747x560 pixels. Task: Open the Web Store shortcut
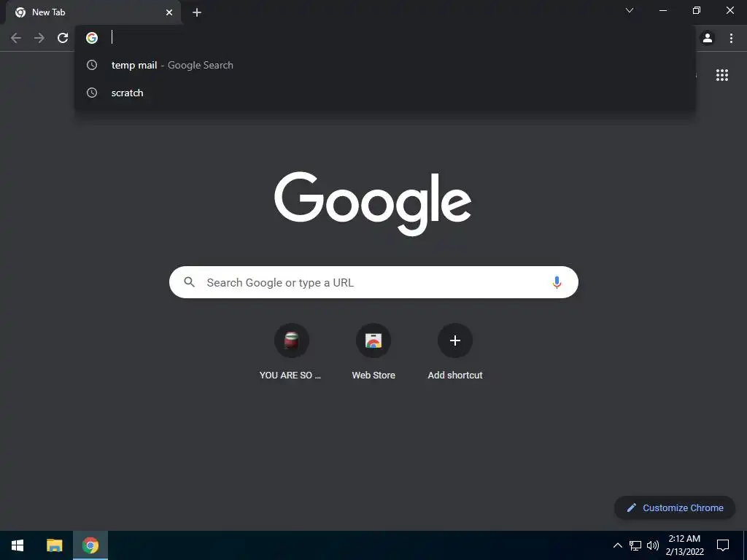(373, 352)
